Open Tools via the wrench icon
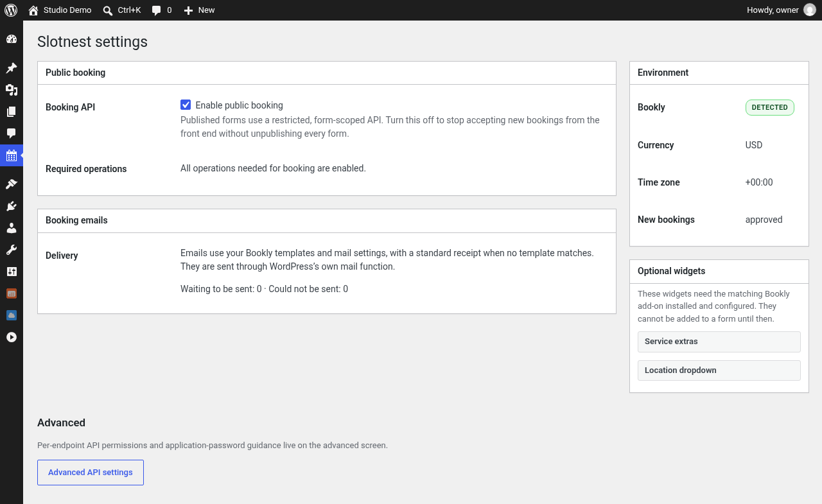Image resolution: width=822 pixels, height=504 pixels. (x=12, y=250)
